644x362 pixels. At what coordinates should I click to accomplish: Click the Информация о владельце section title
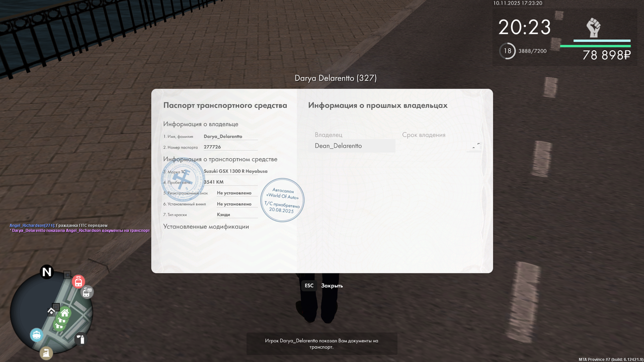(201, 124)
